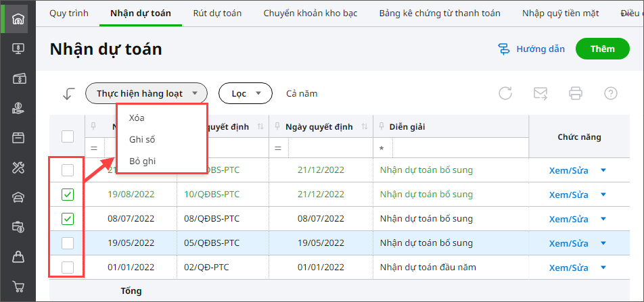Expand the arrow next to Xem/Sửa for 05/QĐBS-PTC

click(x=603, y=243)
